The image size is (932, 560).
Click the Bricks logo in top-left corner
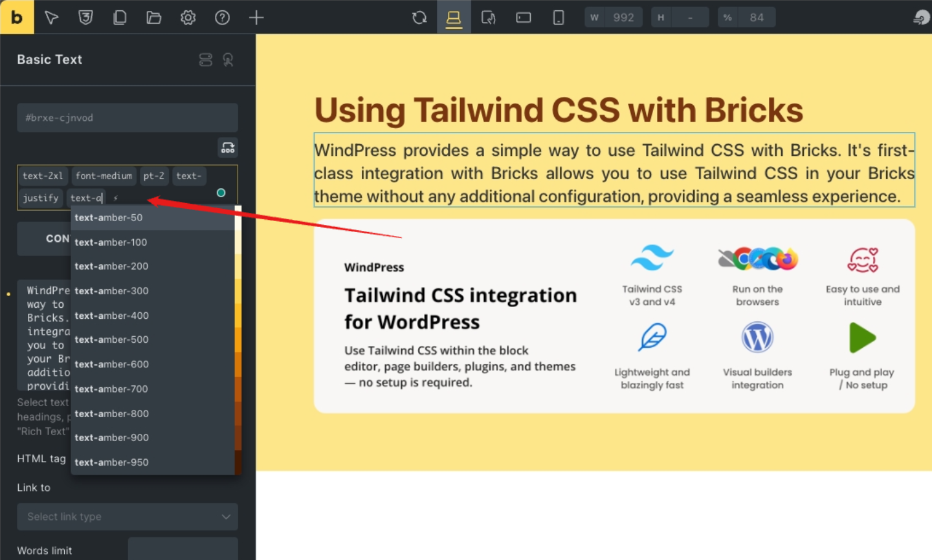[x=17, y=17]
